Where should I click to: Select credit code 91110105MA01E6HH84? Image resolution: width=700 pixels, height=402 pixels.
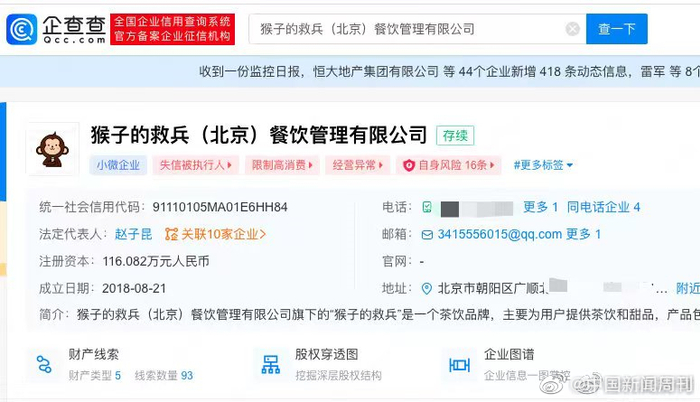point(220,207)
